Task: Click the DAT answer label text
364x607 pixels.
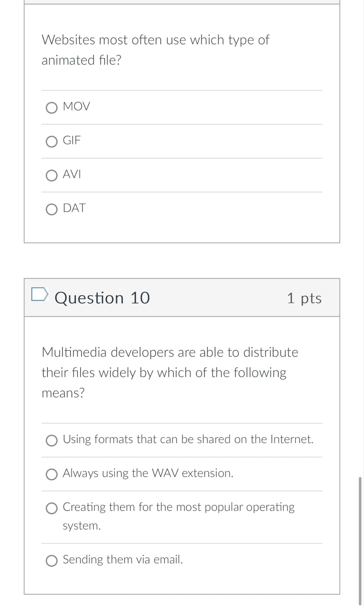Action: coord(74,208)
